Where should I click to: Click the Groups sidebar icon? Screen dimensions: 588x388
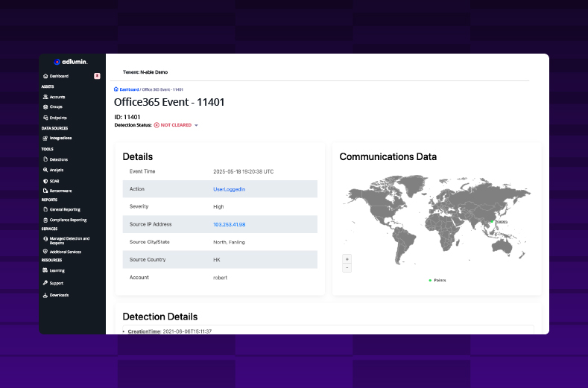[45, 107]
